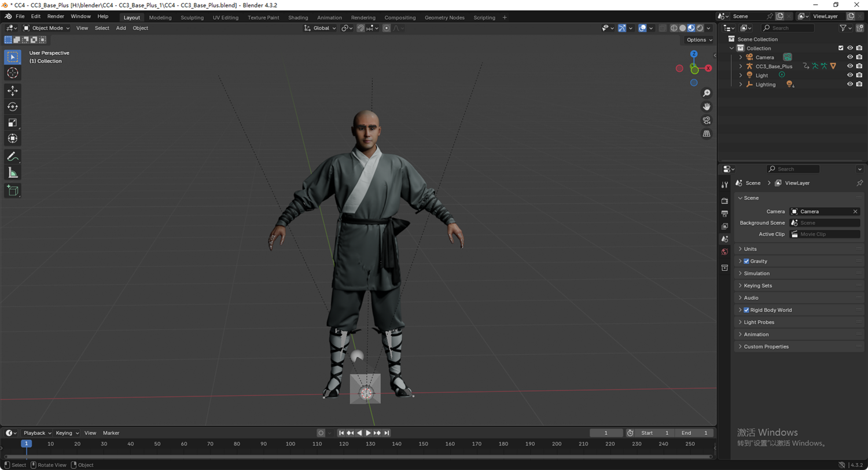The width and height of the screenshot is (868, 470).
Task: Expand the Units panel
Action: pyautogui.click(x=799, y=249)
